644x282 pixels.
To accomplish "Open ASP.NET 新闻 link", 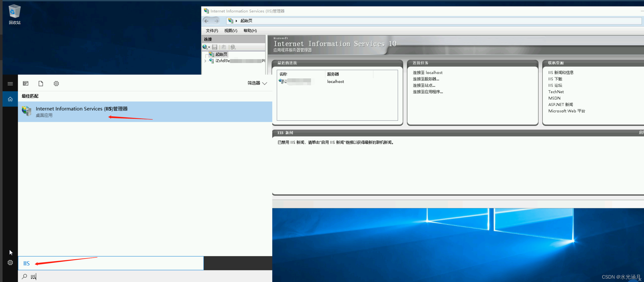I will (x=561, y=105).
